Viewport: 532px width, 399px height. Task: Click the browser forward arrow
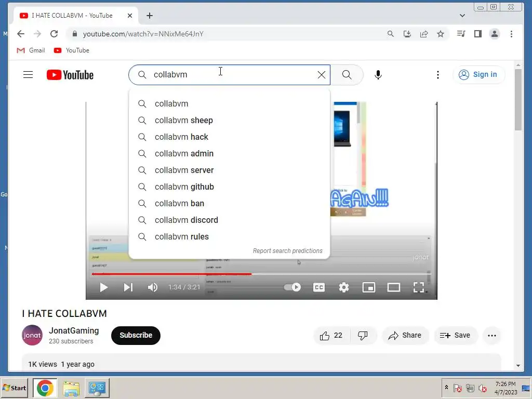37,34
